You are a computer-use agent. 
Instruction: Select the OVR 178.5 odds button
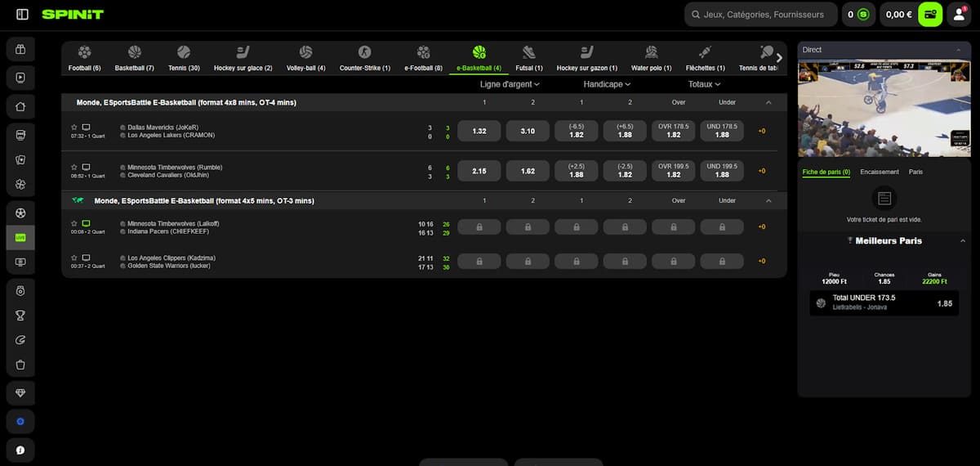pyautogui.click(x=674, y=131)
